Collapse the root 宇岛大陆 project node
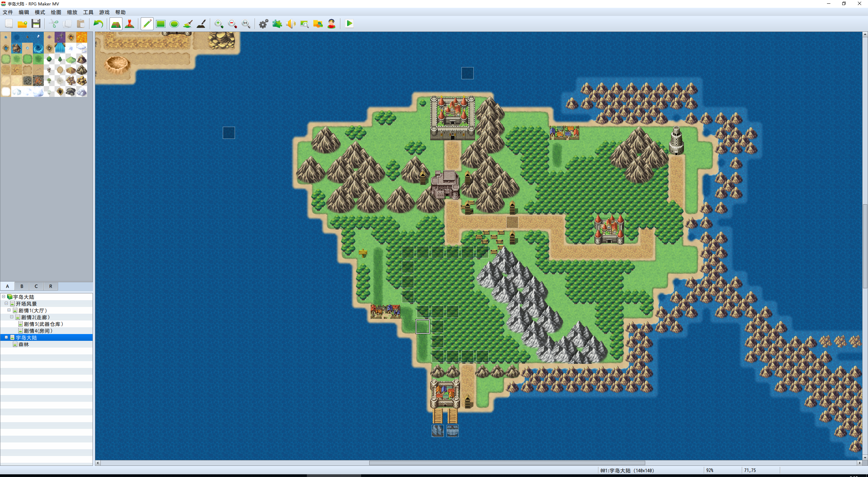 point(4,297)
